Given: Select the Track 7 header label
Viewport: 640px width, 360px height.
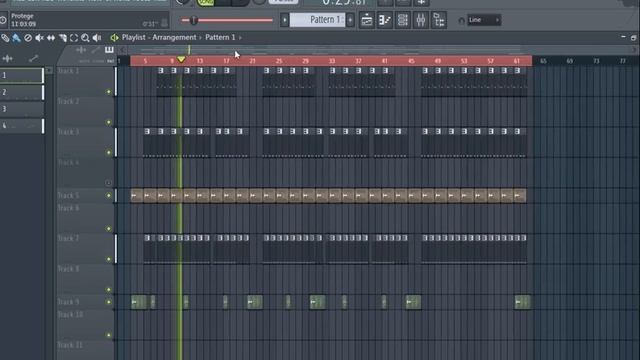Looking at the screenshot, I should [x=69, y=238].
